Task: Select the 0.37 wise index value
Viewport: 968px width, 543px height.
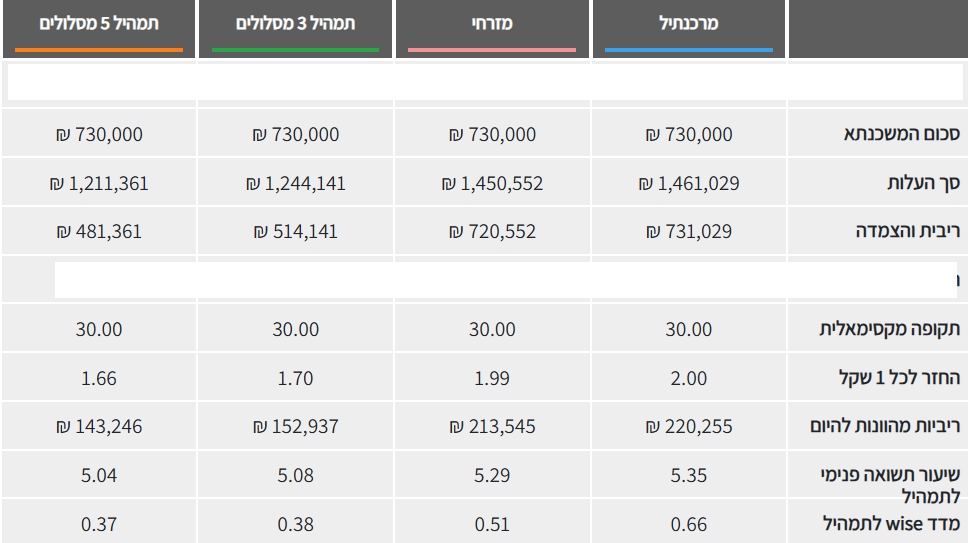Action: point(99,523)
